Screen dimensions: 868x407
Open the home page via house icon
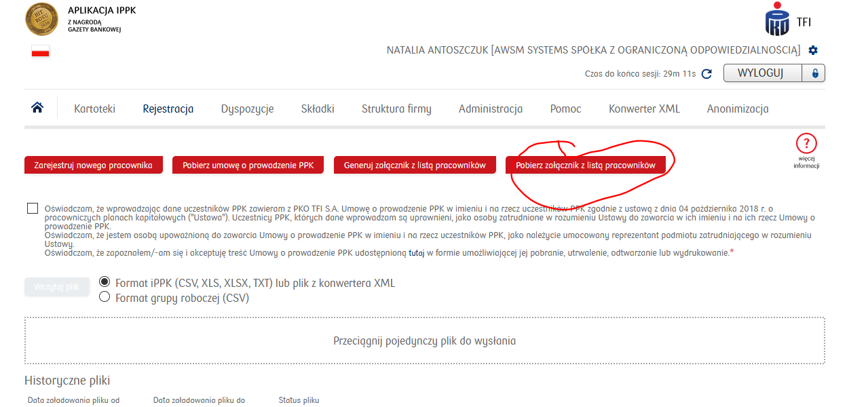tap(37, 108)
